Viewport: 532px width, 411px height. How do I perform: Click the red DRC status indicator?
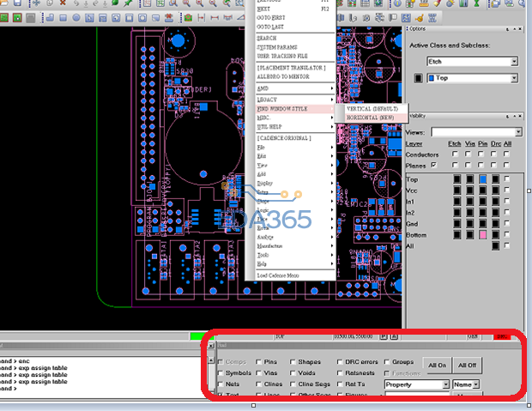tap(502, 336)
